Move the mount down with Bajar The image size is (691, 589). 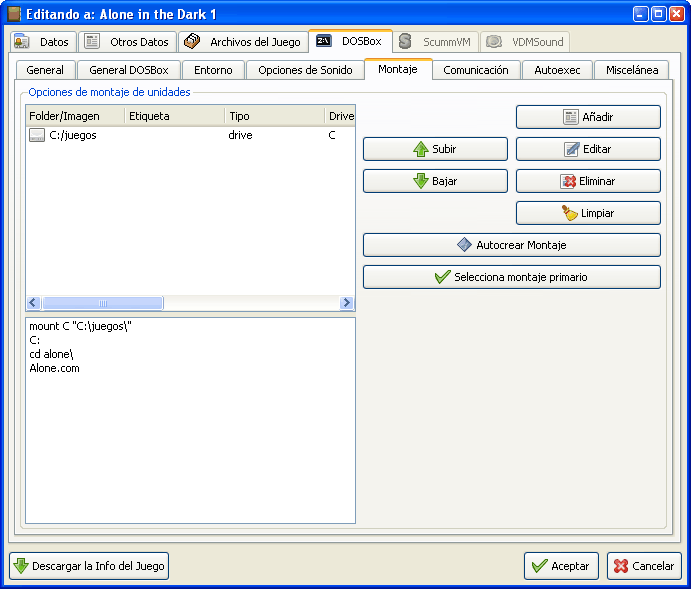click(435, 181)
